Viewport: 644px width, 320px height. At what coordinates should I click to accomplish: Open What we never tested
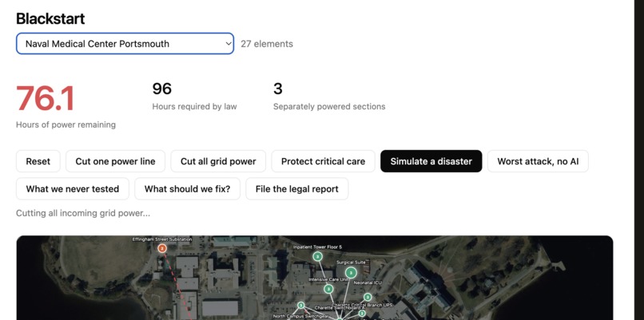(x=73, y=188)
